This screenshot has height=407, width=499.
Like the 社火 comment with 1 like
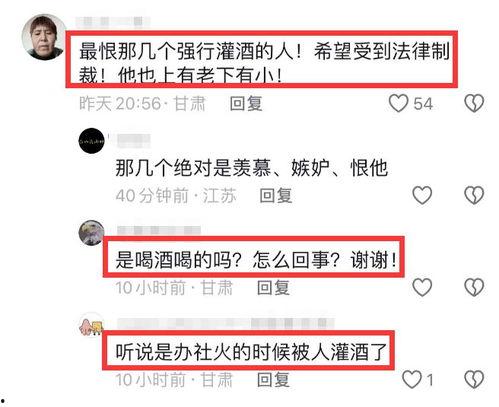[x=412, y=379]
